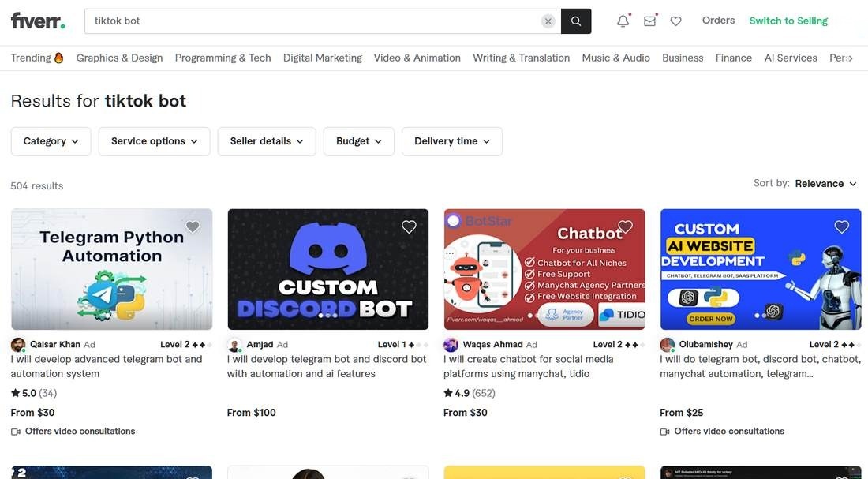Favorite the Telegram Python Automation gig
This screenshot has width=868, height=479.
point(193,226)
